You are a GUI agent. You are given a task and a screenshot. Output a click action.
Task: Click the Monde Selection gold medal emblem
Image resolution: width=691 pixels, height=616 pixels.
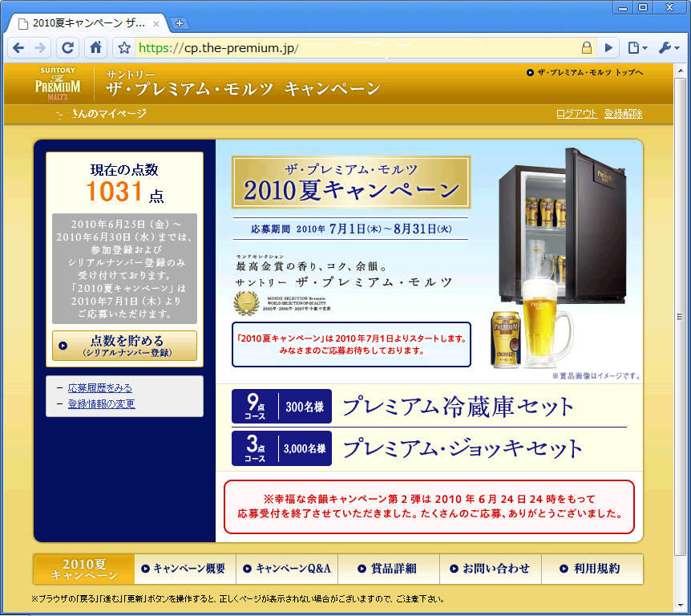[x=246, y=303]
